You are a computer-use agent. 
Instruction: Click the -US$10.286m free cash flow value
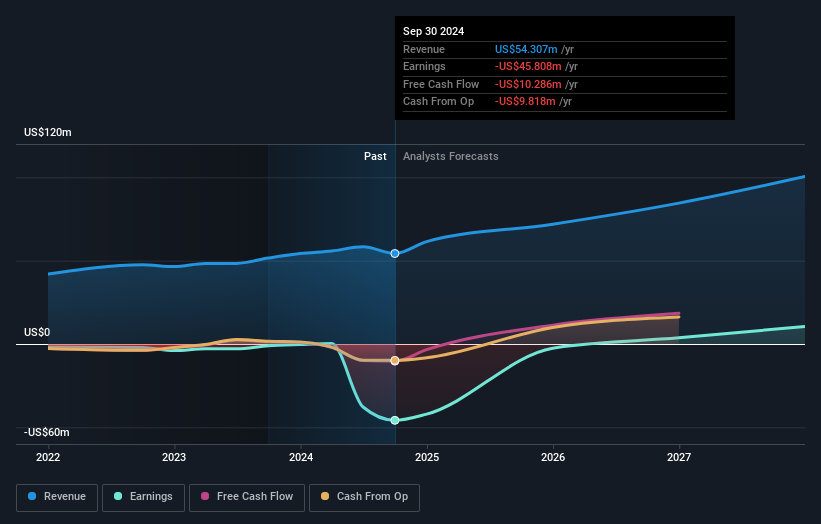click(528, 84)
